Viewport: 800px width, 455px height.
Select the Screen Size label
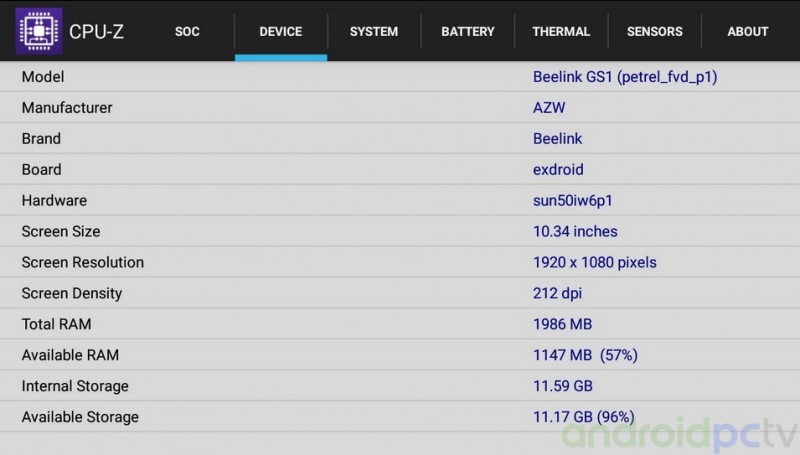(x=61, y=232)
